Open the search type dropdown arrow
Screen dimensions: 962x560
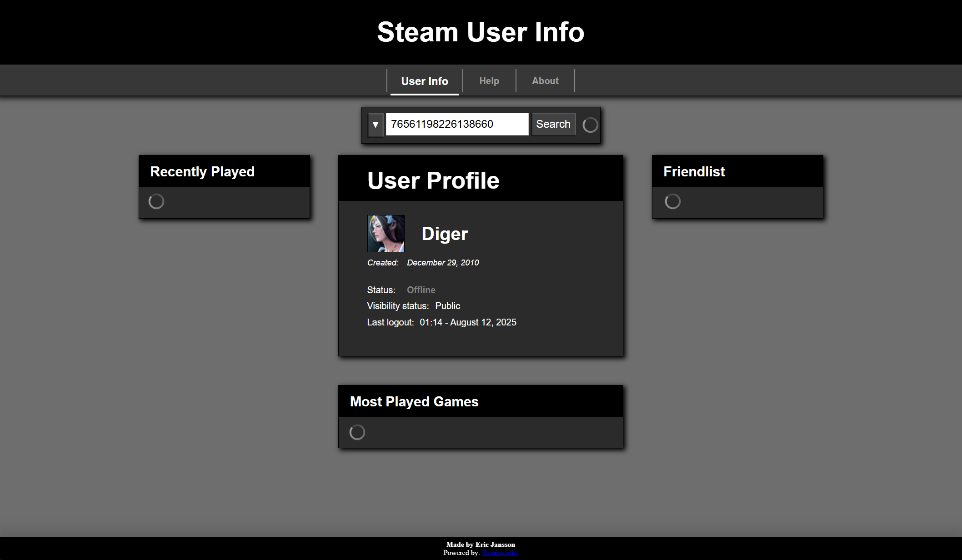tap(376, 125)
